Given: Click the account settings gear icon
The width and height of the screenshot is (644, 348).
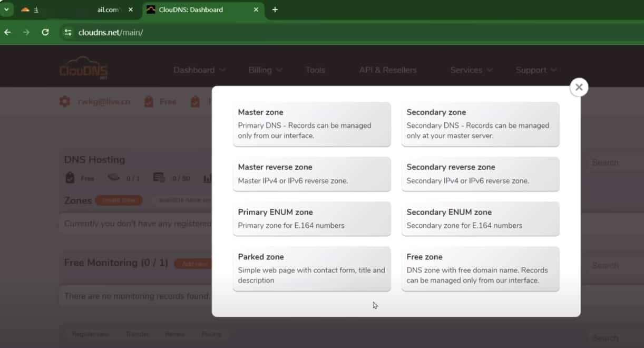Looking at the screenshot, I should pyautogui.click(x=65, y=102).
